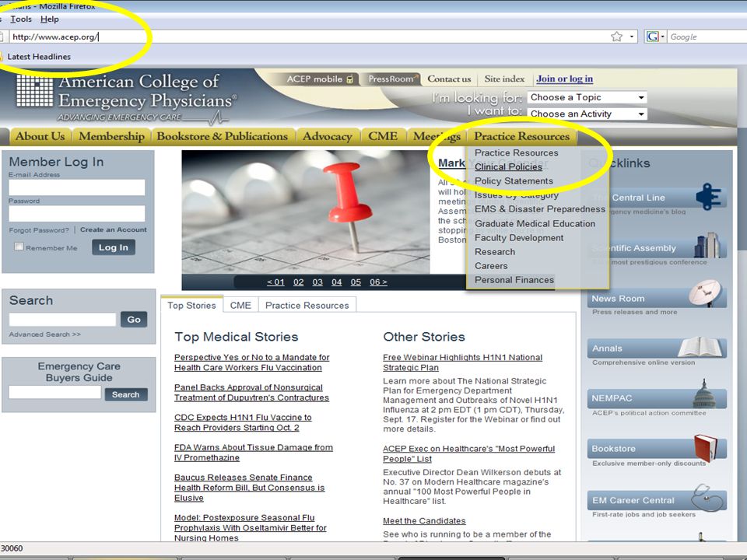This screenshot has height=560, width=747.
Task: Click the bookmark star icon in address bar
Action: click(x=616, y=37)
